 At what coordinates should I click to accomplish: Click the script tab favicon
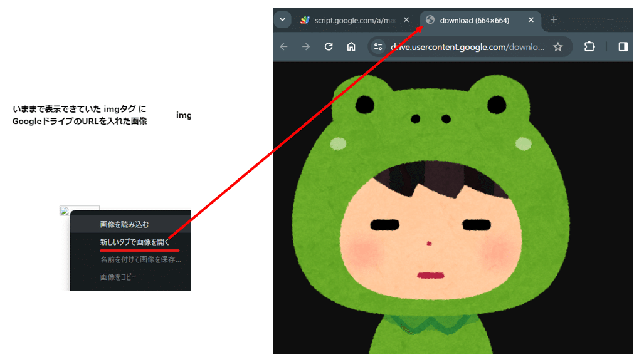coord(305,20)
